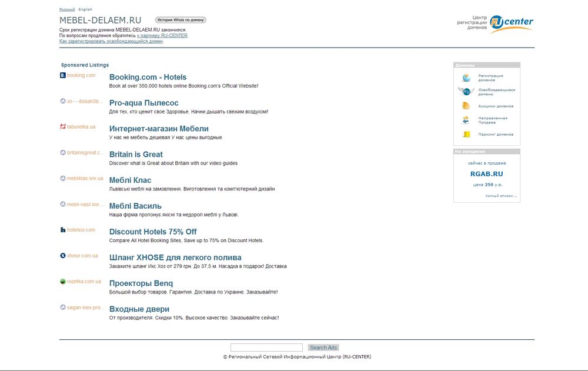Open the RGAB.RU auction domain

coord(487,174)
